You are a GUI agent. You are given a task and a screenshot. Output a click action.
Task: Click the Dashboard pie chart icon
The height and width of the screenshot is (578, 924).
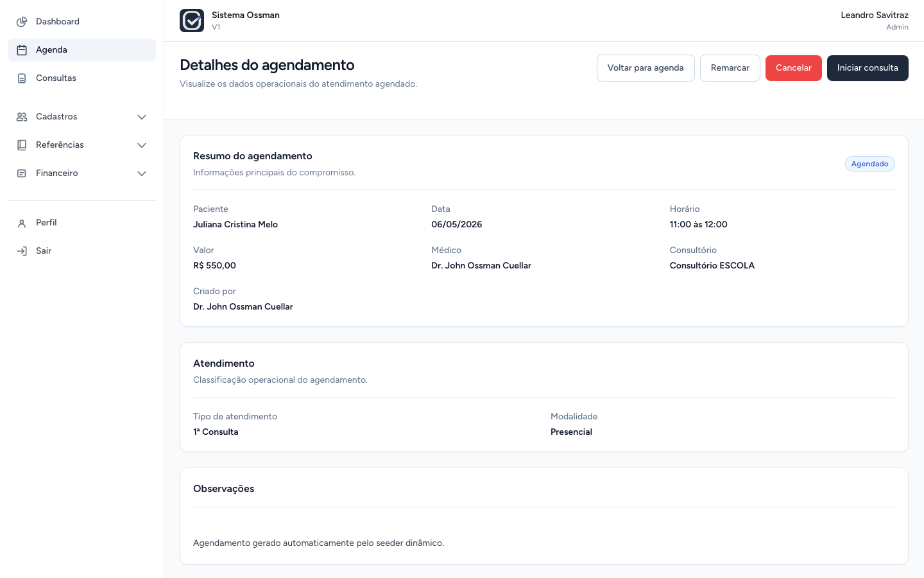pos(22,22)
